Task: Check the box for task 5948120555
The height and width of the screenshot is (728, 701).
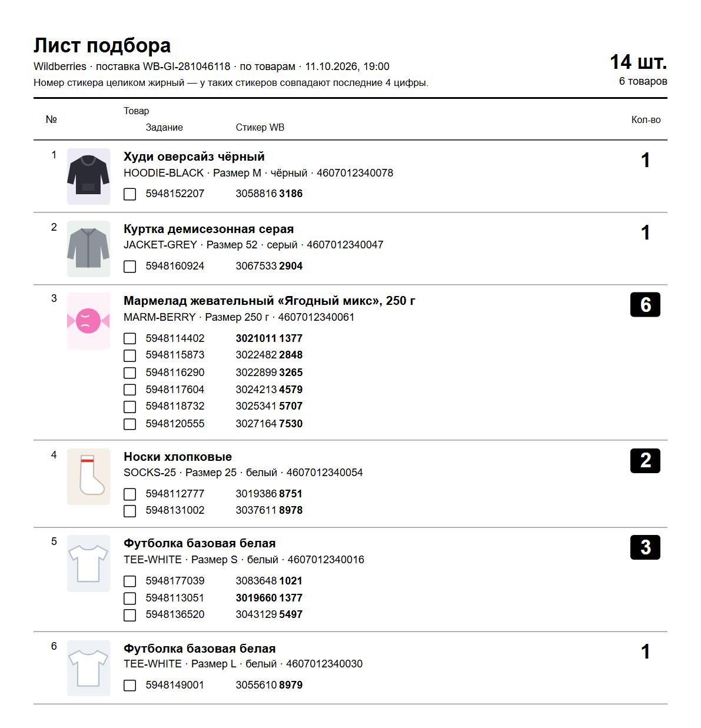Action: (x=130, y=424)
